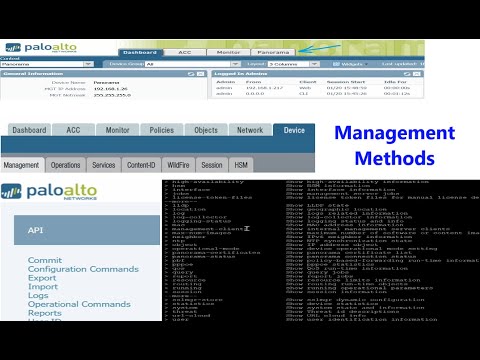Follow the Reports API link
480x360 pixels.
(x=45, y=313)
